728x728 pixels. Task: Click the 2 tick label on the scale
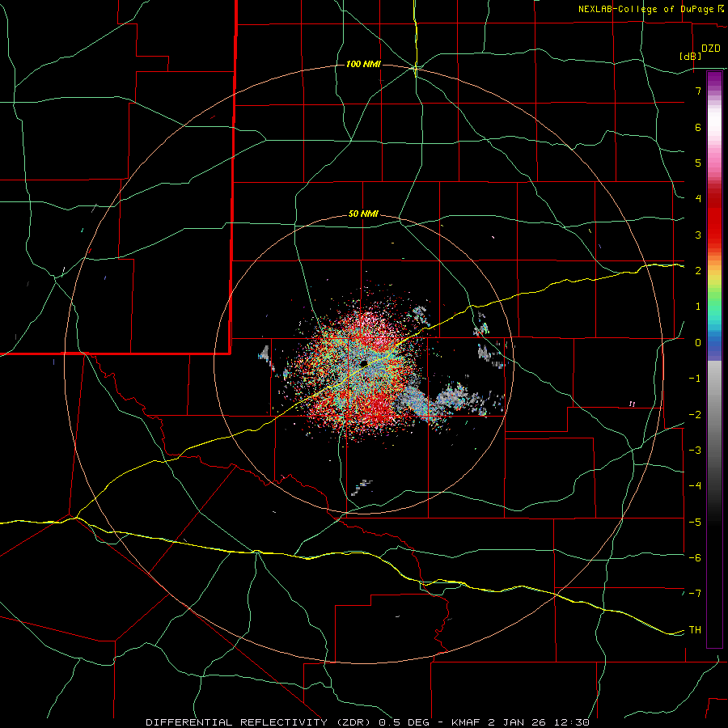(698, 270)
